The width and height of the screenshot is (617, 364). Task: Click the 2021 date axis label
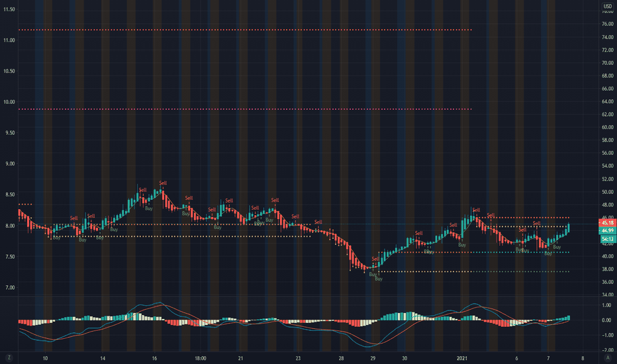461,358
